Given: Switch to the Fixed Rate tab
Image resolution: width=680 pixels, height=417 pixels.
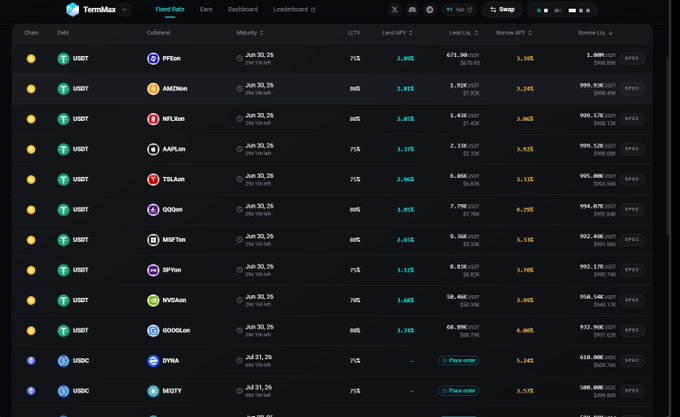Looking at the screenshot, I should coord(170,10).
